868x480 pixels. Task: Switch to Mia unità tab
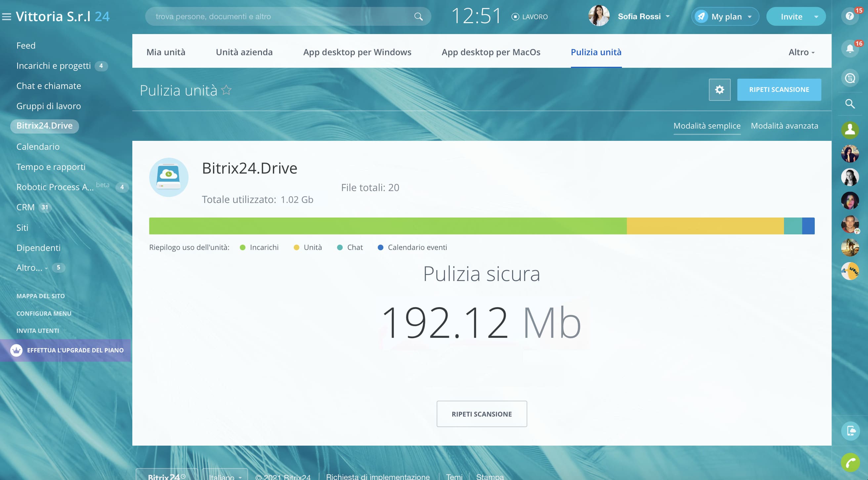point(166,52)
